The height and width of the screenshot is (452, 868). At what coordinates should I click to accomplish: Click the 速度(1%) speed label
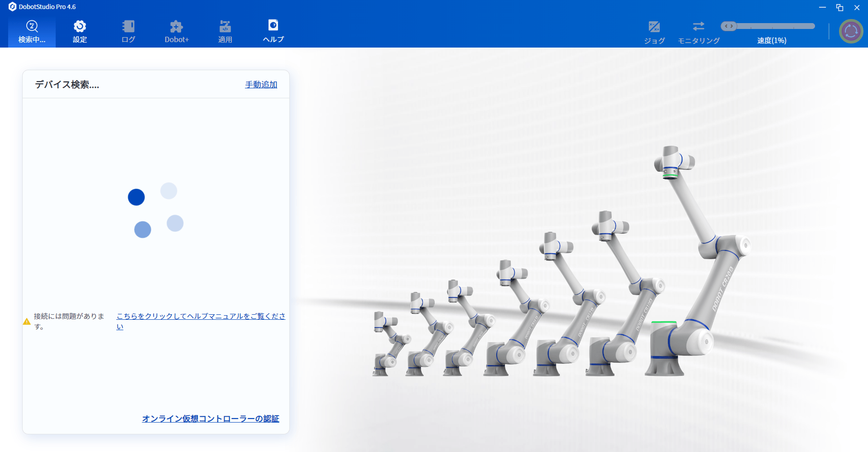pyautogui.click(x=772, y=41)
